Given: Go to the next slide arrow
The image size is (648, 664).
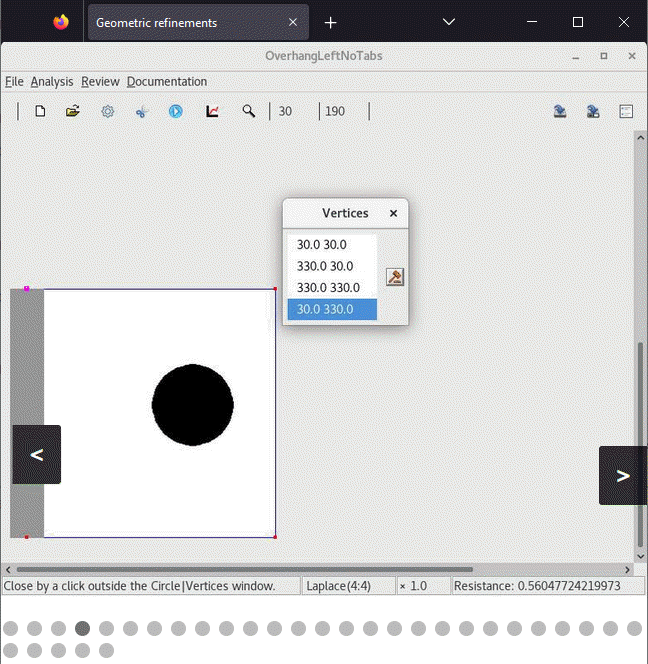Looking at the screenshot, I should (x=622, y=476).
